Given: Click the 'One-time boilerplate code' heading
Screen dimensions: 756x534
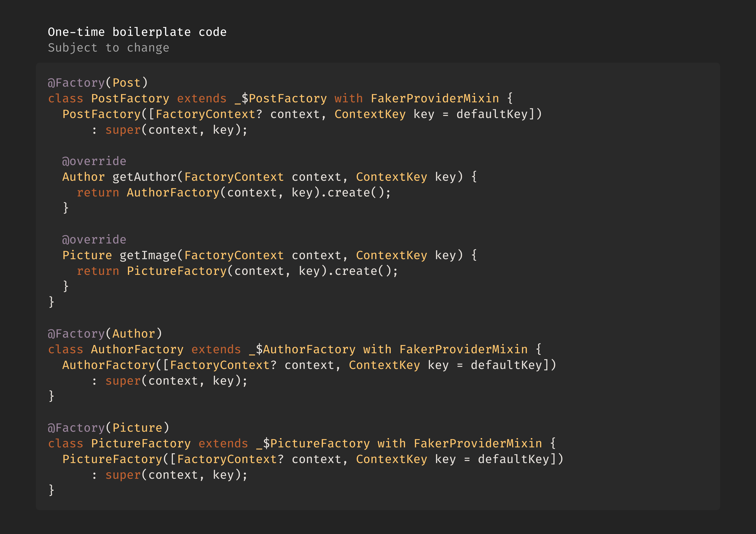Looking at the screenshot, I should click(137, 32).
